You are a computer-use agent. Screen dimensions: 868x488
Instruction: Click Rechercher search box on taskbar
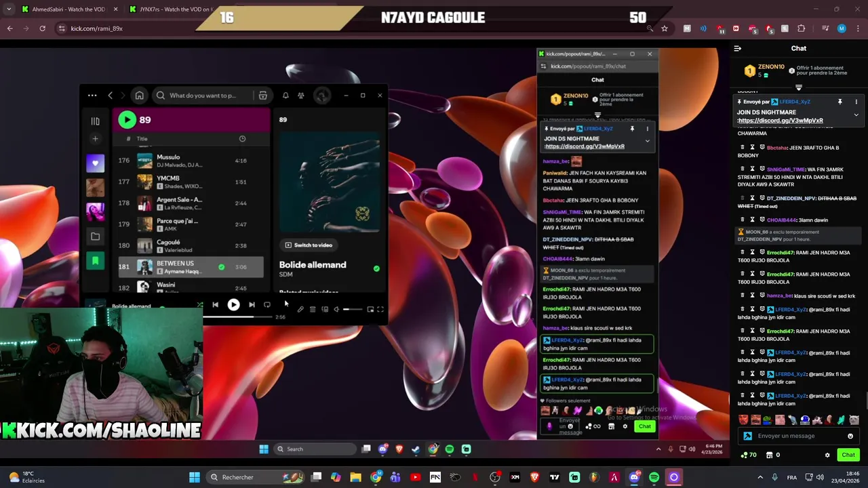click(256, 477)
